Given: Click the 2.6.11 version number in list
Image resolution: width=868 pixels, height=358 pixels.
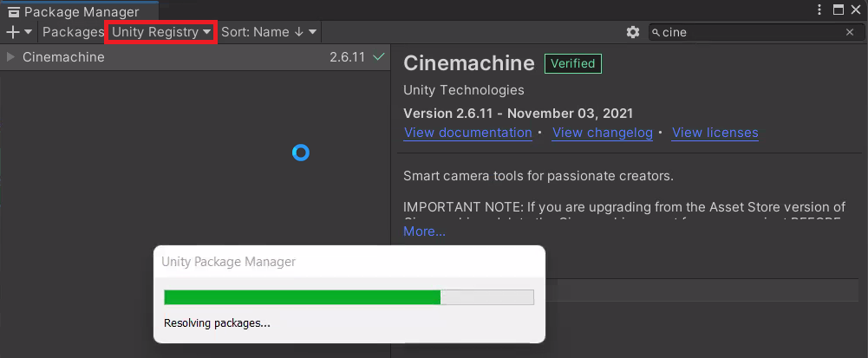Looking at the screenshot, I should [x=348, y=57].
